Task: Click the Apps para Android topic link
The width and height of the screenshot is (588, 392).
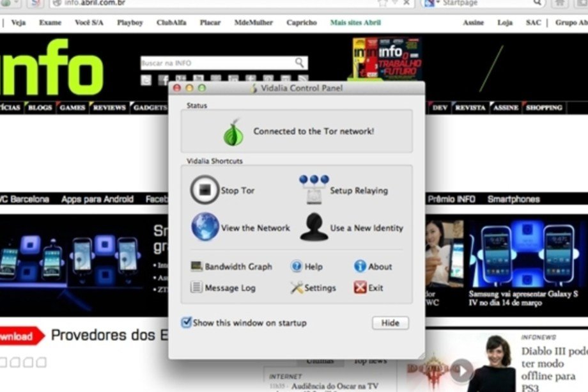Action: pos(97,199)
